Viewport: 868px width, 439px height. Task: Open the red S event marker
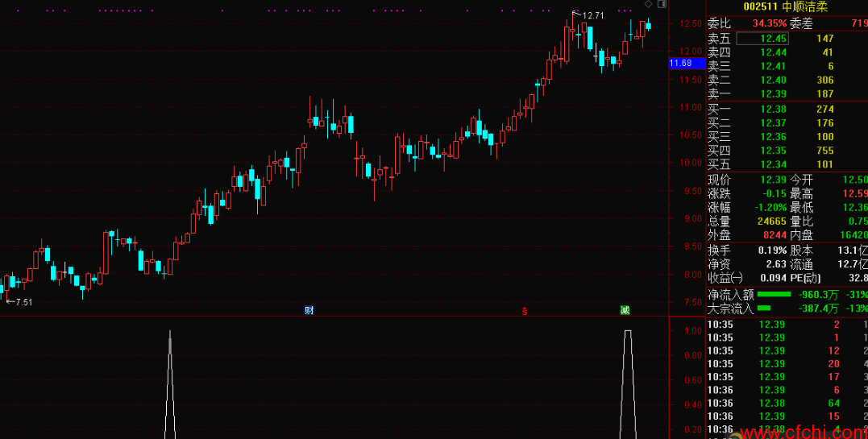coord(525,312)
